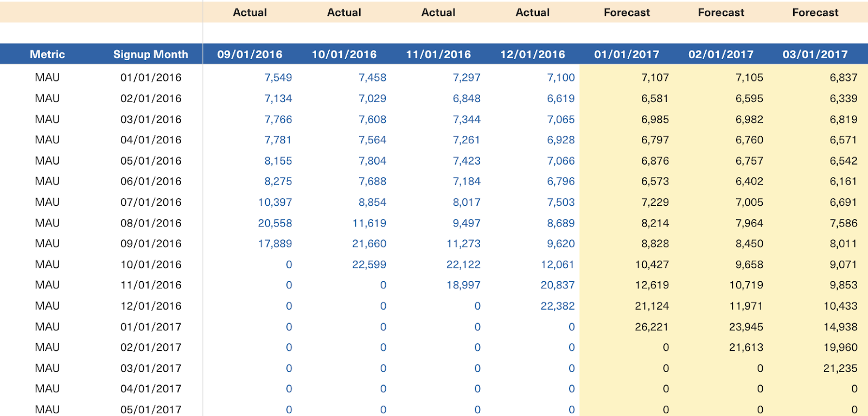868x416 pixels.
Task: Select cell value 7,804
Action: pos(372,161)
